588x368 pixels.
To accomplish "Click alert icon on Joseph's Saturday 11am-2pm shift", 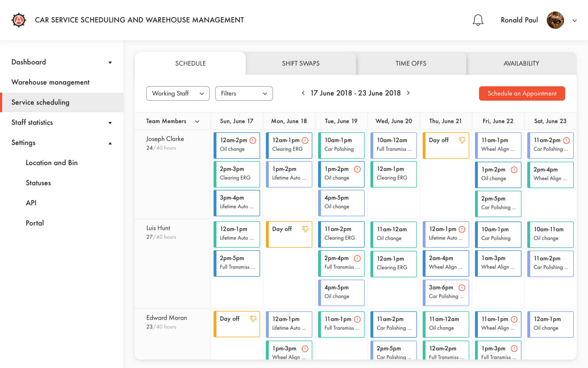I will pyautogui.click(x=567, y=140).
